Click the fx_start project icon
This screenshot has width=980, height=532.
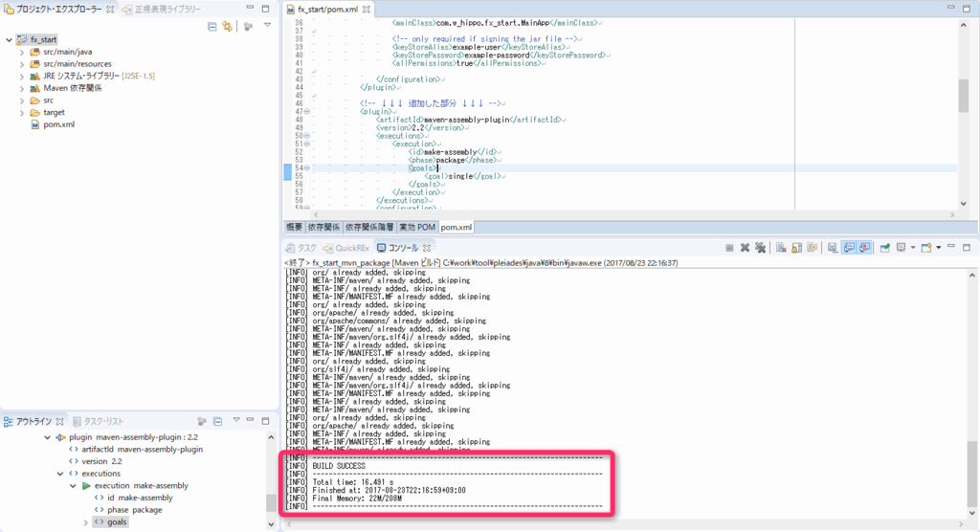[22, 39]
